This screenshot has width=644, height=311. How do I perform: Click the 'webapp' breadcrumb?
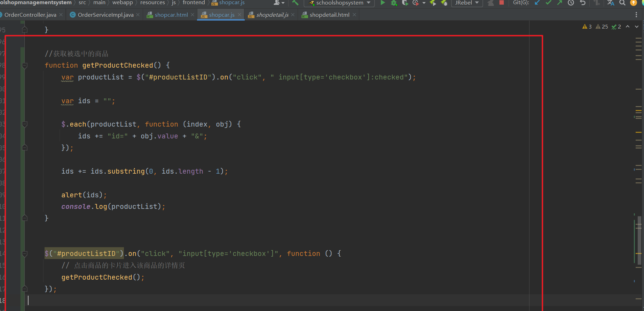(123, 2)
